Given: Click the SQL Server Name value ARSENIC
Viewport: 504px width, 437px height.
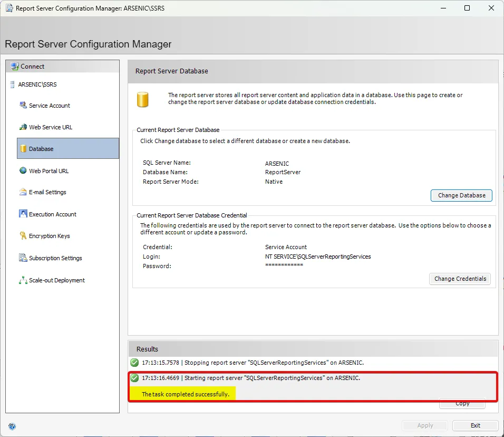Looking at the screenshot, I should 277,164.
